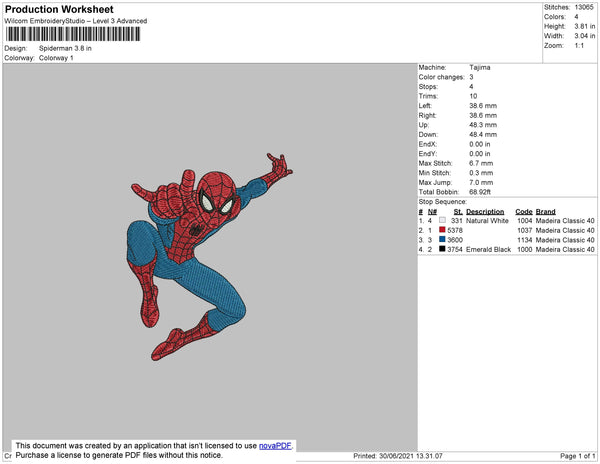Click thread code 1000 in the table
This screenshot has width=600, height=464.
(x=525, y=249)
